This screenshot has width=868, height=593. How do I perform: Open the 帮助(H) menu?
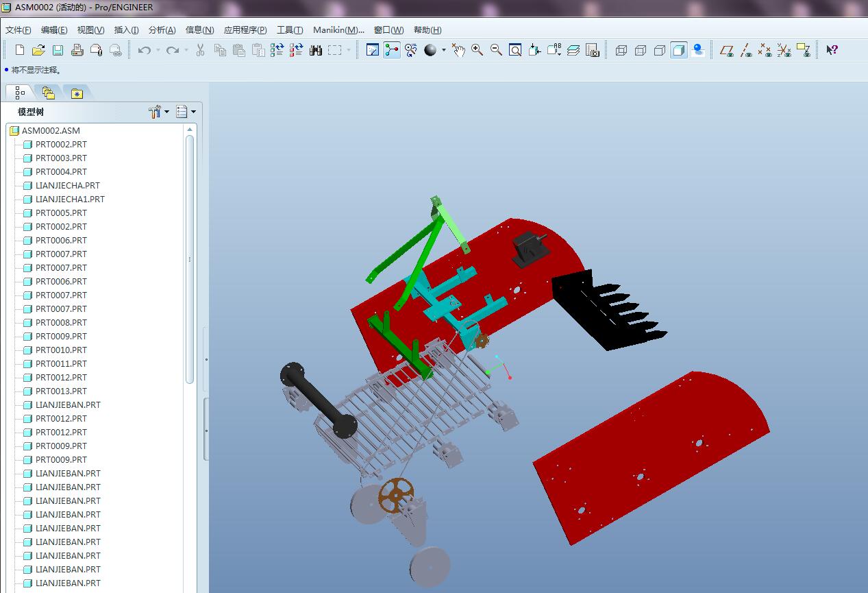427,30
